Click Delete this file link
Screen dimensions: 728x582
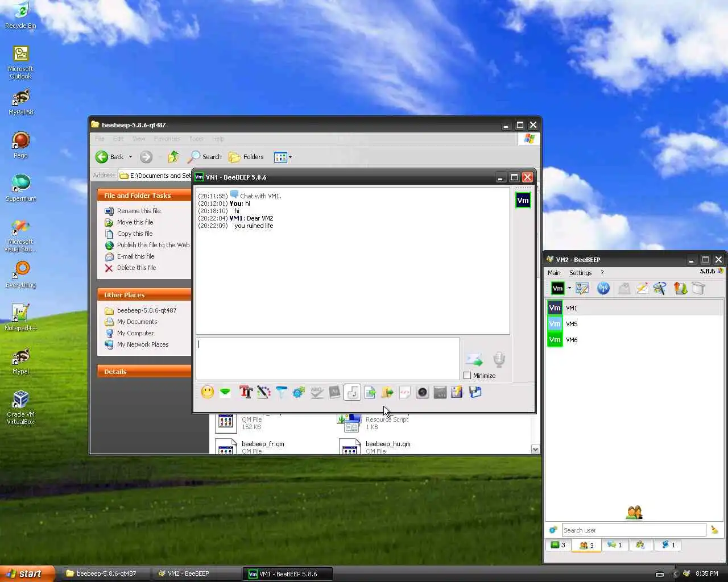click(136, 268)
